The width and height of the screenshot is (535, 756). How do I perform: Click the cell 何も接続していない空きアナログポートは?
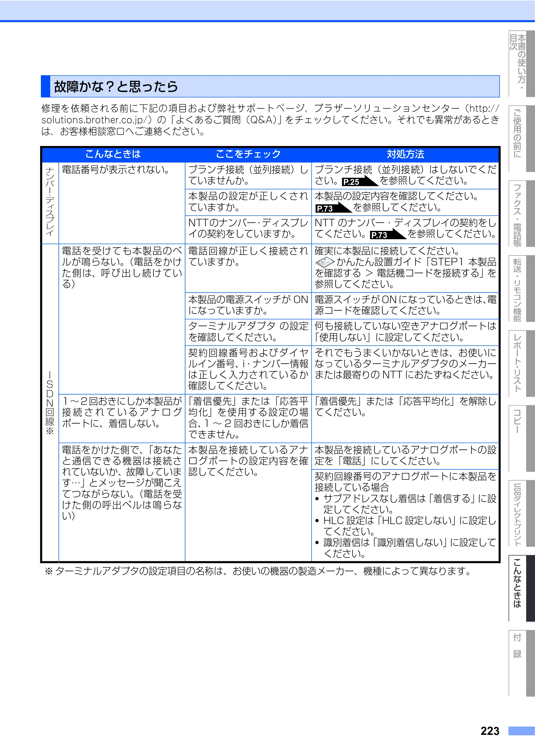coord(405,332)
